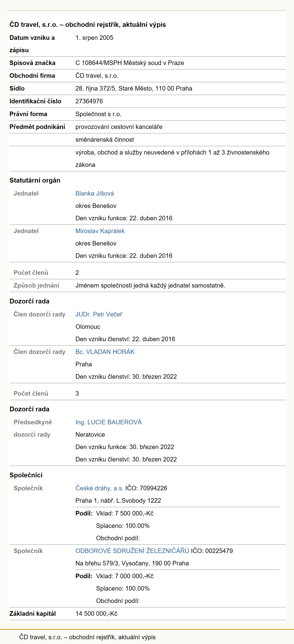Click the footer caption ČD travel, s.r.o.
This screenshot has height=644, width=294.
87,637
